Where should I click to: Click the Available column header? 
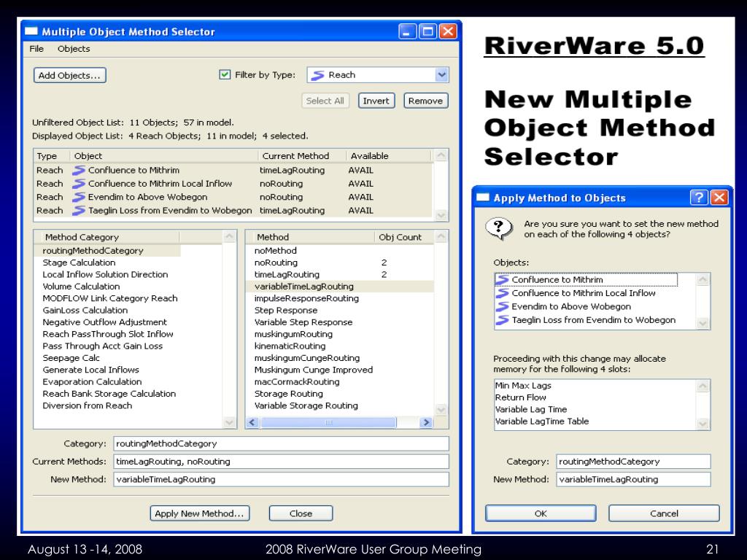click(x=388, y=156)
